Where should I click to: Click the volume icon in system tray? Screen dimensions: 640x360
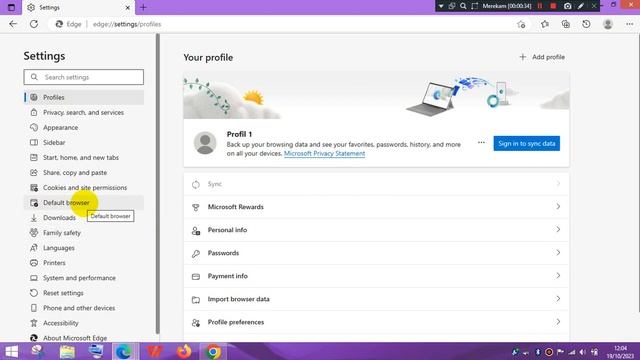pos(582,352)
